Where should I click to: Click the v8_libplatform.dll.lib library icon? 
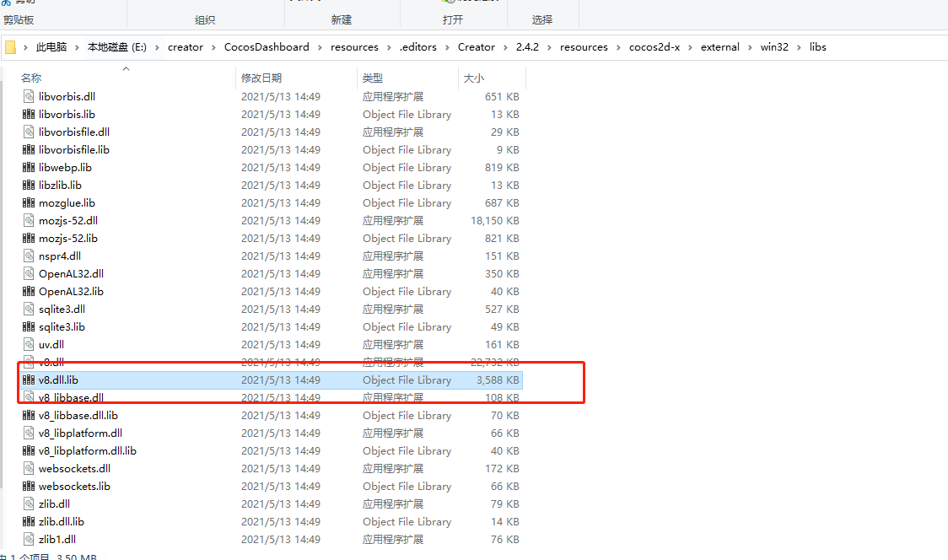(x=29, y=450)
